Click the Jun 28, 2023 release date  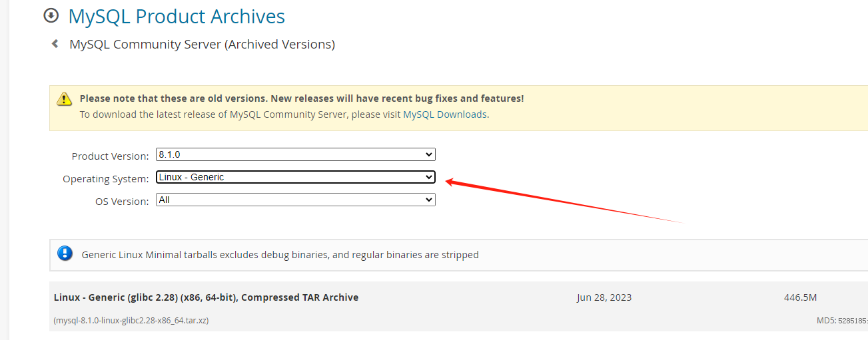(604, 297)
